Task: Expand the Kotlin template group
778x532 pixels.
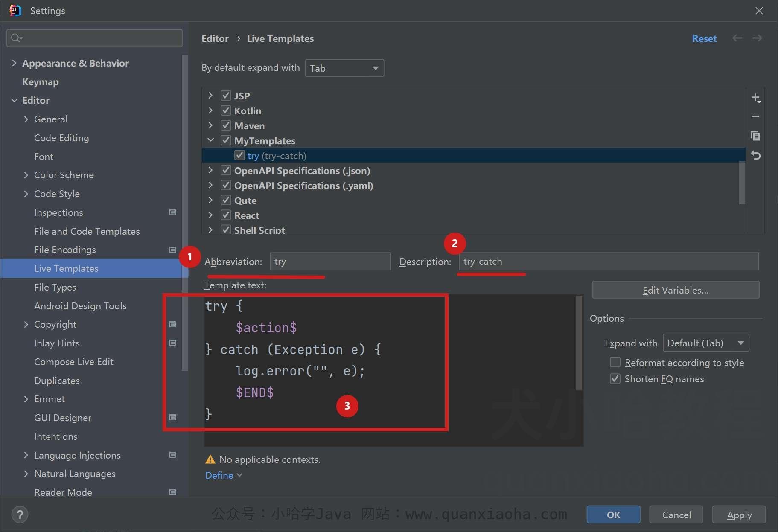Action: point(210,110)
